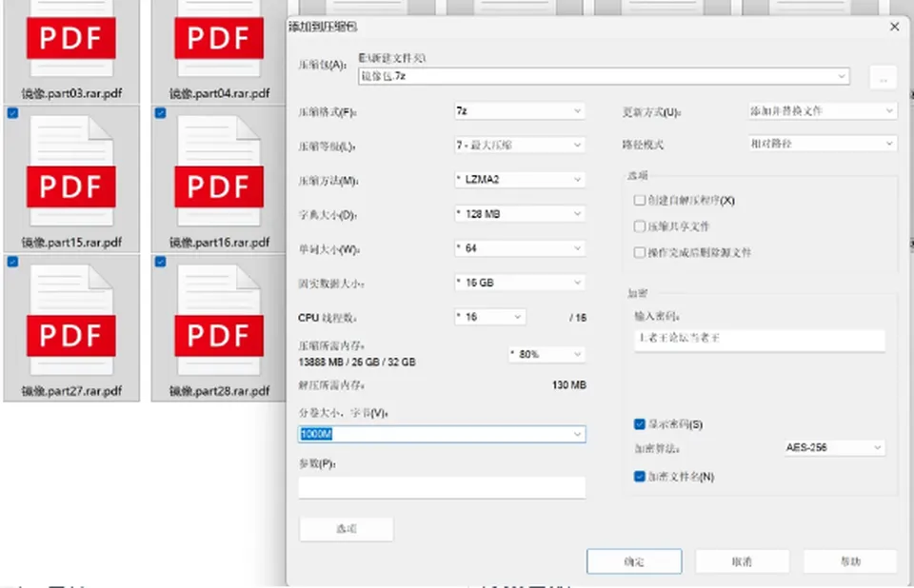Screen dimensions: 914x588
Task: Uncheck the show password (S) checkbox
Action: tap(640, 424)
